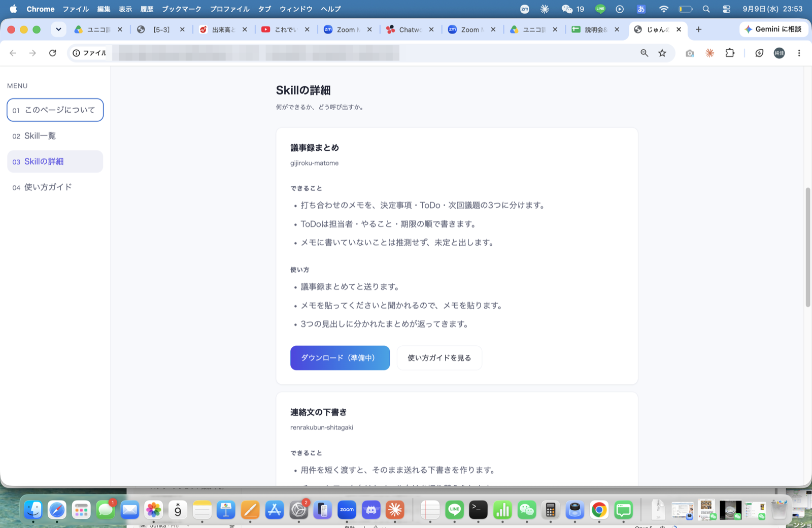This screenshot has height=528, width=812.
Task: Click the Spotlight search icon in the menu bar
Action: coord(706,9)
